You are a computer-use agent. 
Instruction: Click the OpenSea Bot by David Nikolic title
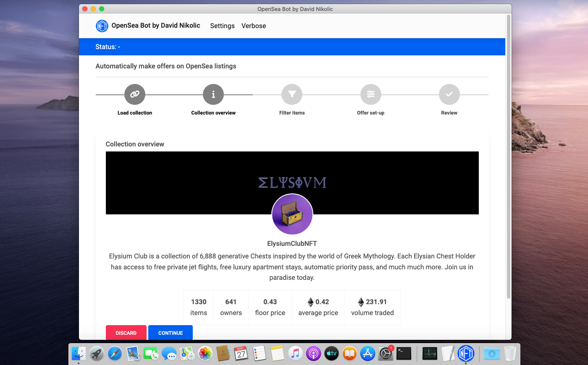click(156, 26)
